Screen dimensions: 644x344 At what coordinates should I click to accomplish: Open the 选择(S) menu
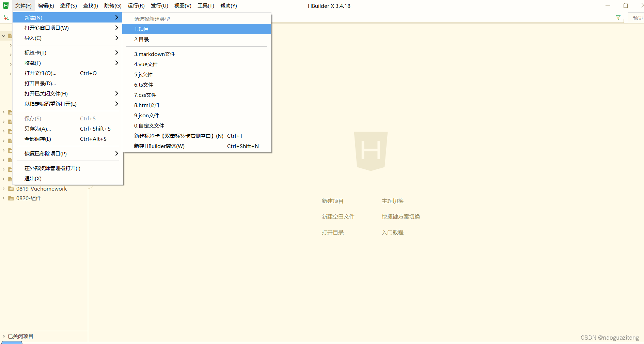68,6
